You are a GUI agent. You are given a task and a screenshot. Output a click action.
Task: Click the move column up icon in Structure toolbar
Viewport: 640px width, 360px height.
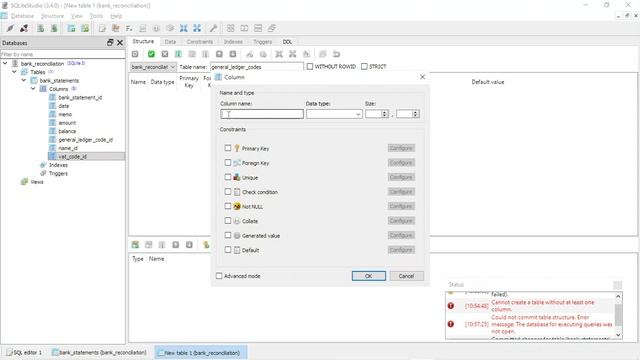[219, 54]
